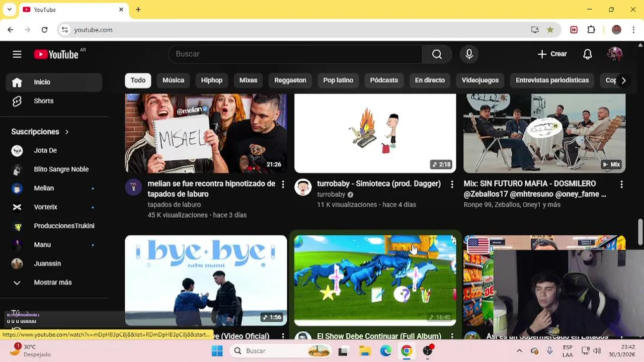
Task: Open ProduccionesTrukini channel
Action: [54, 226]
